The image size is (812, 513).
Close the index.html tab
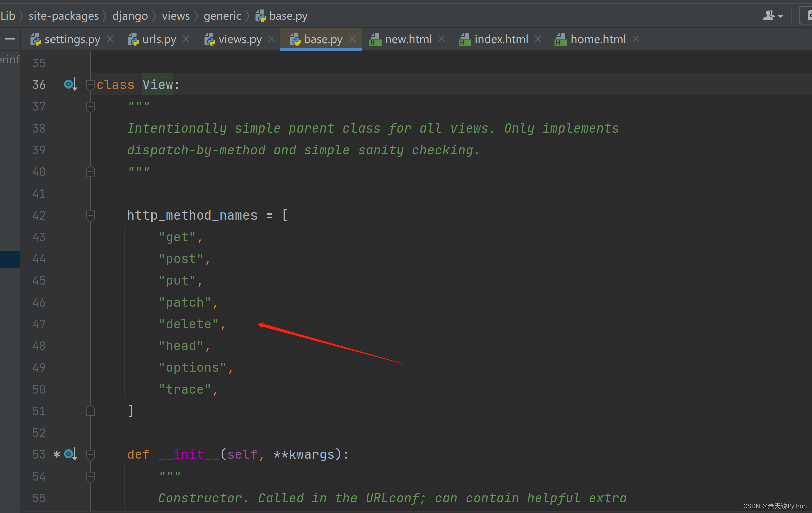tap(538, 39)
